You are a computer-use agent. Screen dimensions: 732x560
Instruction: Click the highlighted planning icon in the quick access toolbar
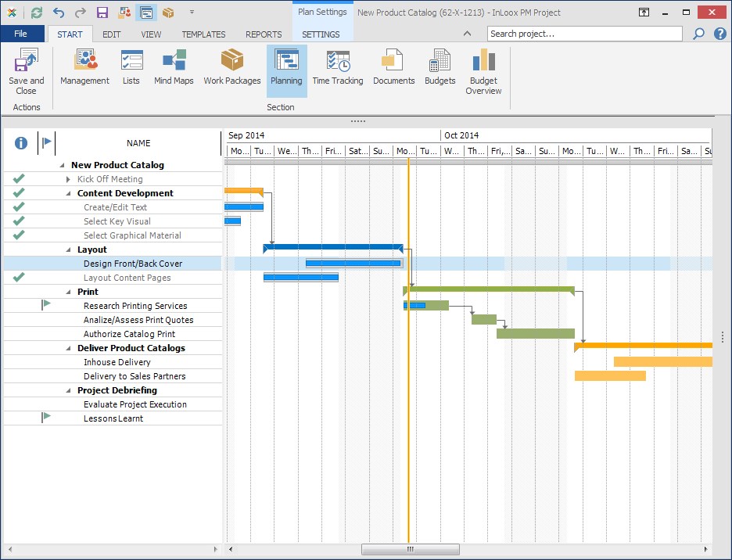click(x=146, y=13)
